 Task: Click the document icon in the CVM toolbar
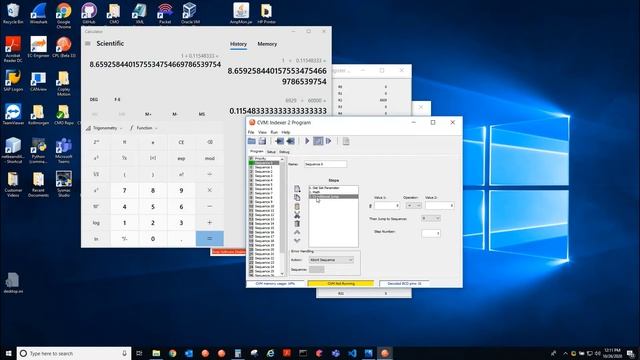[346, 141]
